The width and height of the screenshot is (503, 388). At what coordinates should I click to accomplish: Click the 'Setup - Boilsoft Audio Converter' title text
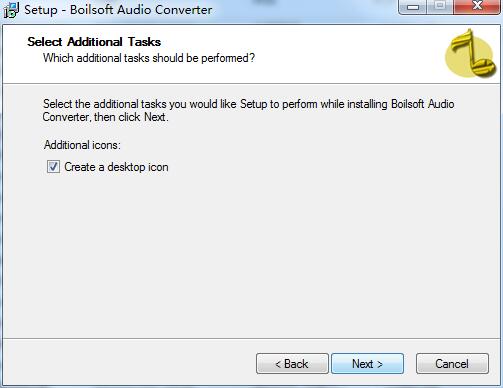click(118, 10)
